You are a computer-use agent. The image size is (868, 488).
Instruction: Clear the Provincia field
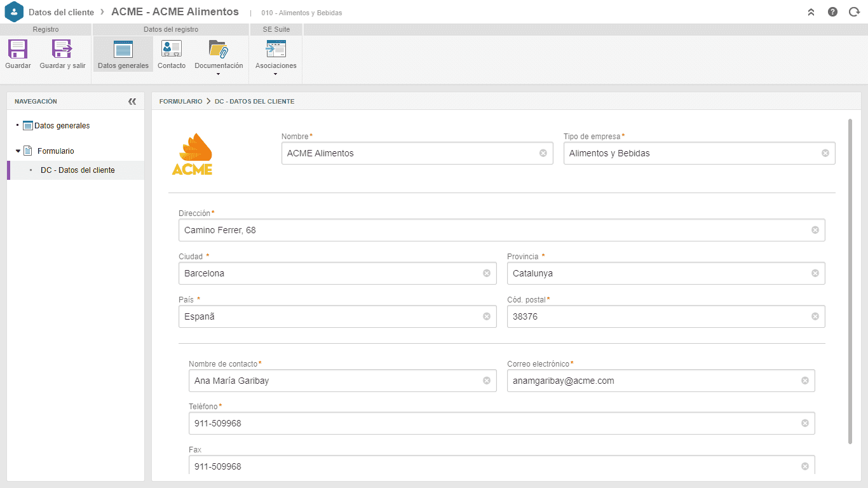coord(815,273)
